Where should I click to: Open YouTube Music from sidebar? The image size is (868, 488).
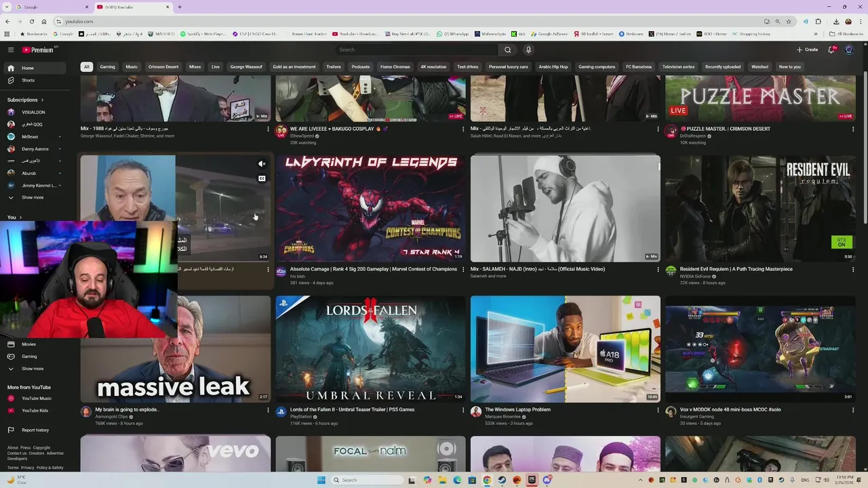click(36, 399)
